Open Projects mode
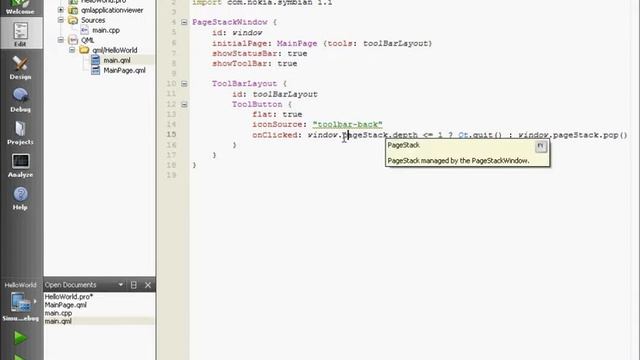The image size is (640, 360). [x=20, y=133]
